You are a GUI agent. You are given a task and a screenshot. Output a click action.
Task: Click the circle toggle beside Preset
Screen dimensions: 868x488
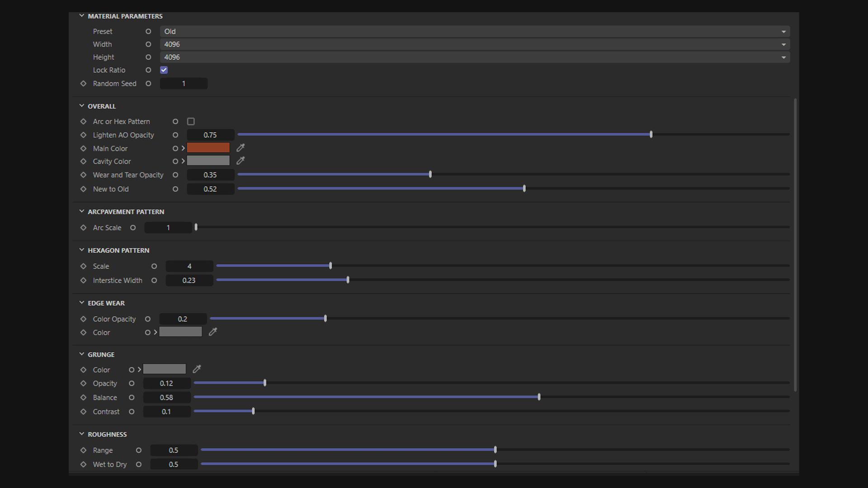point(148,32)
